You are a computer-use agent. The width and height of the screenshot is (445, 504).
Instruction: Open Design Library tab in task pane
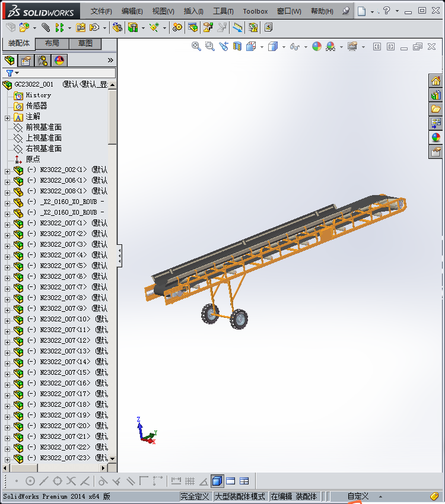pos(436,95)
